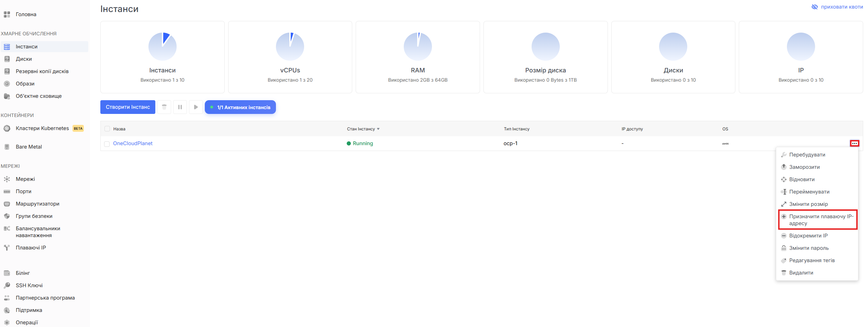Click the play start instance icon

pos(196,107)
